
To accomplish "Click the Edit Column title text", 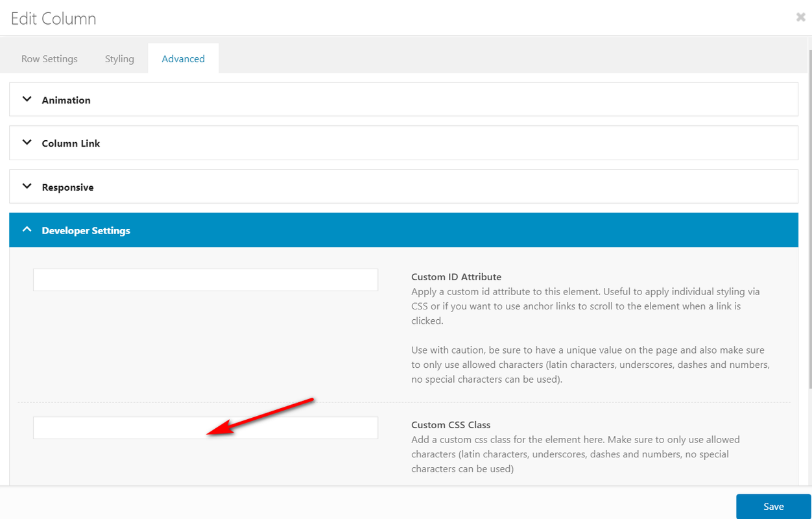I will point(54,19).
